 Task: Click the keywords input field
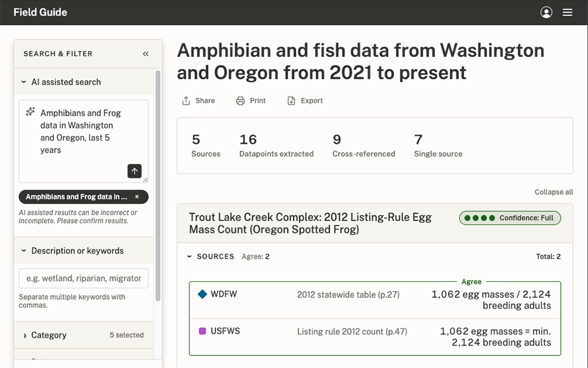pyautogui.click(x=84, y=278)
